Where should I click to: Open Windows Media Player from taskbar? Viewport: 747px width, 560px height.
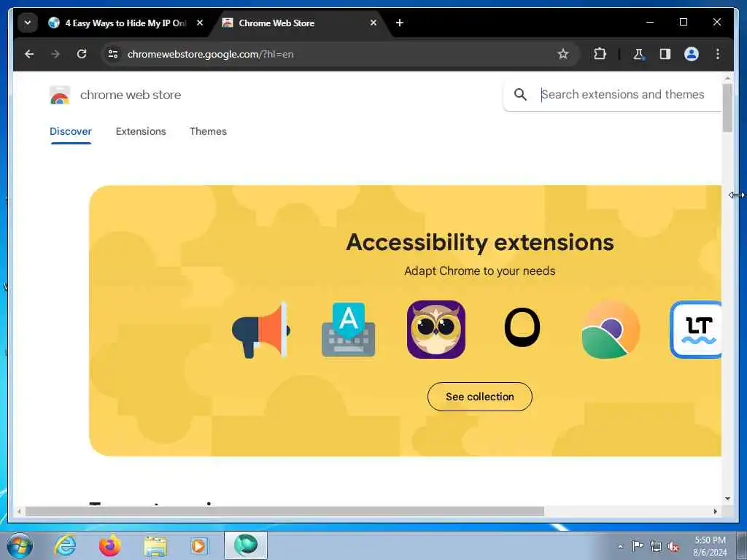[x=198, y=545]
